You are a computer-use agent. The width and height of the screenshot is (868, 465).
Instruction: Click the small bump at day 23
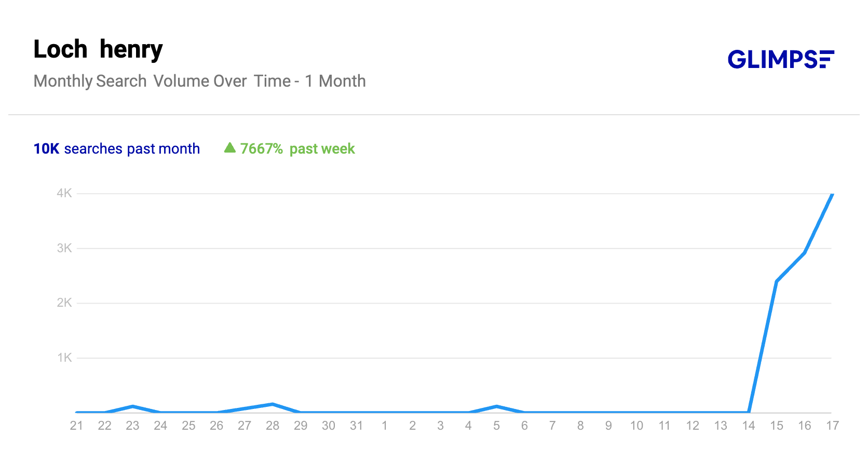(x=133, y=406)
